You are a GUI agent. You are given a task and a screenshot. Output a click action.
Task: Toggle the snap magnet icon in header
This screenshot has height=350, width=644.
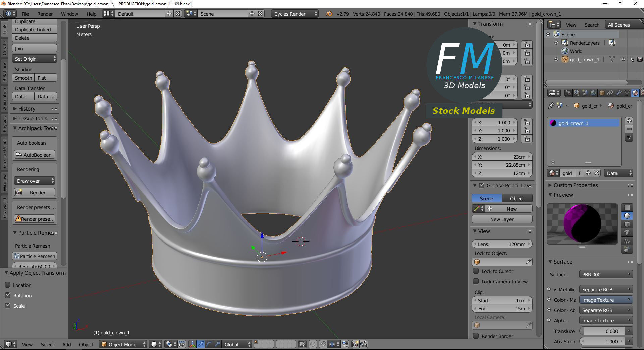(323, 344)
